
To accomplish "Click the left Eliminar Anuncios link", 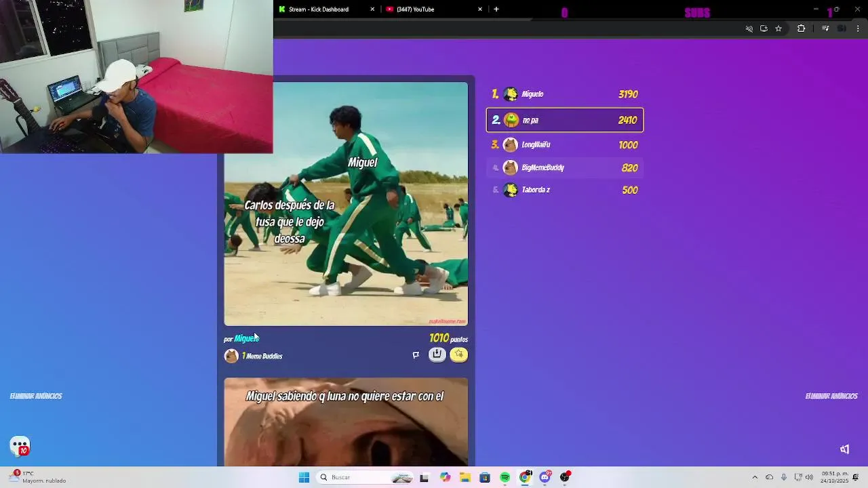I will [x=36, y=396].
